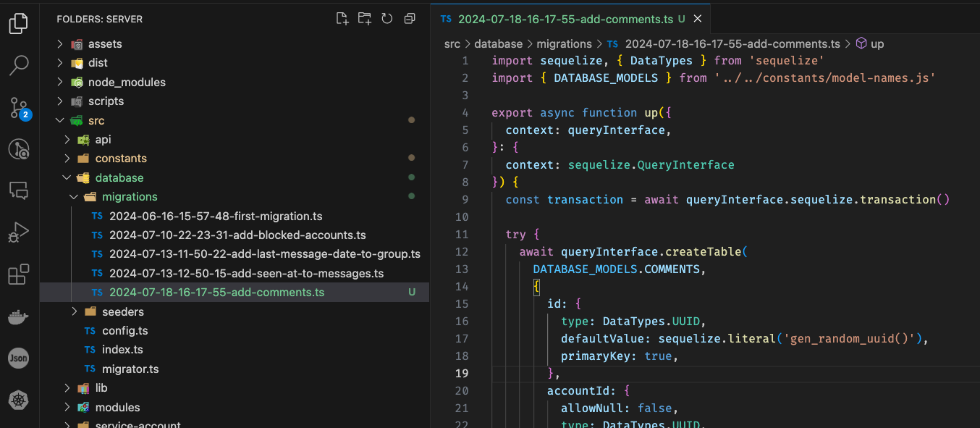Expand the dist folder
The image size is (980, 428).
tap(235, 63)
